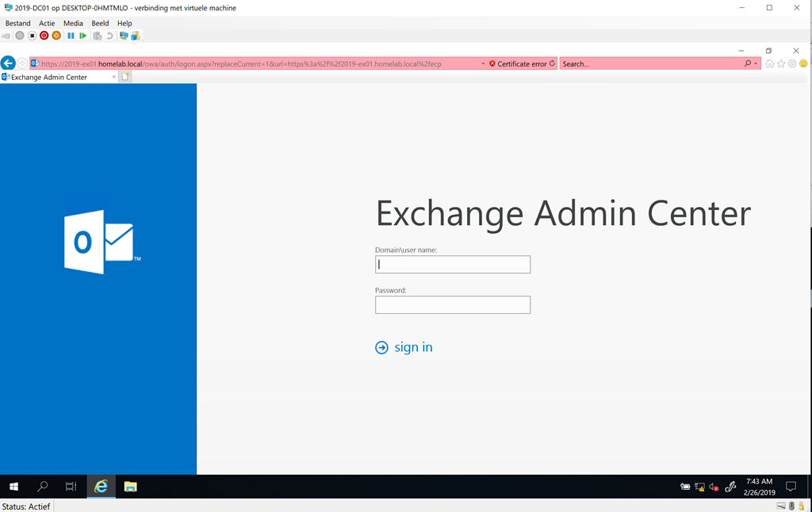Stop the virtual machine with the stop icon
The image size is (812, 512).
tap(33, 35)
